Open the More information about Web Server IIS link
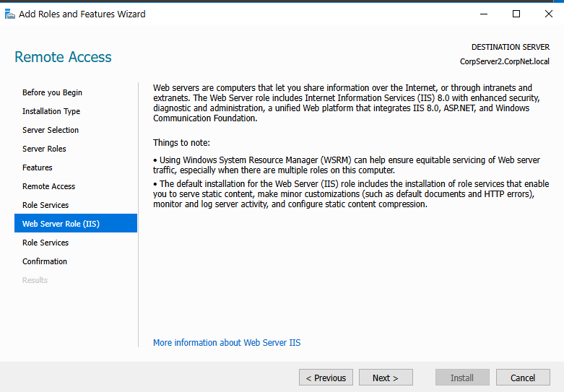The height and width of the screenshot is (392, 564). tap(227, 342)
